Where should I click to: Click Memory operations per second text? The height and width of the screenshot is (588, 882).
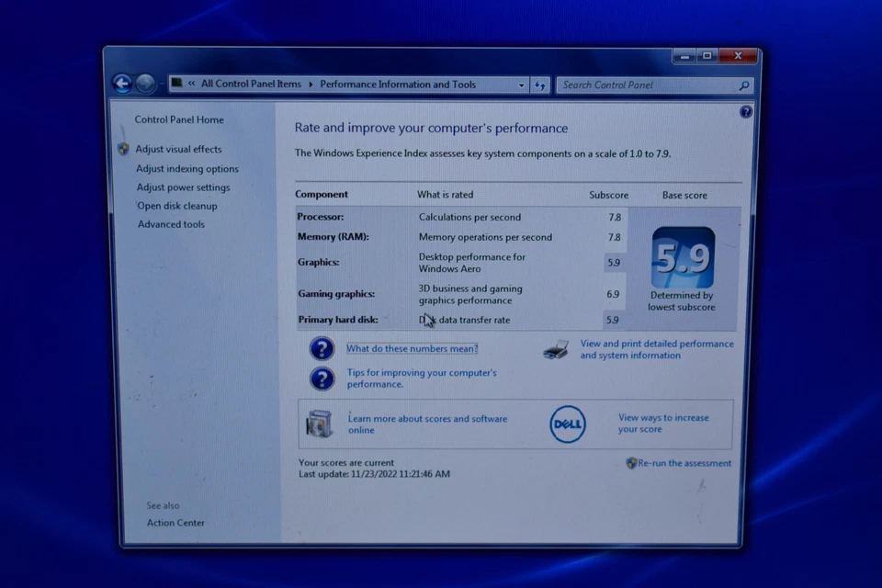(x=485, y=237)
